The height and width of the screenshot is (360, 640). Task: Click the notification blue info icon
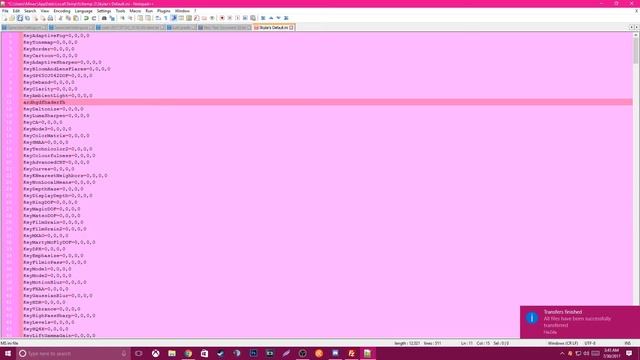tap(532, 318)
